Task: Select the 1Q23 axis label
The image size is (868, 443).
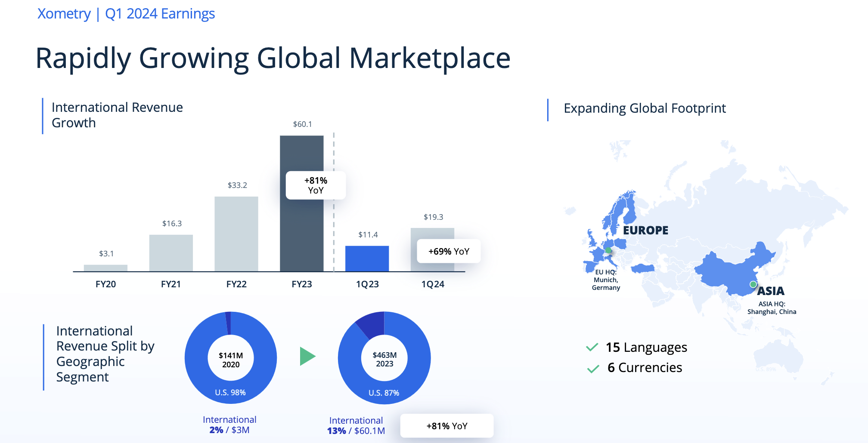Action: (x=367, y=284)
